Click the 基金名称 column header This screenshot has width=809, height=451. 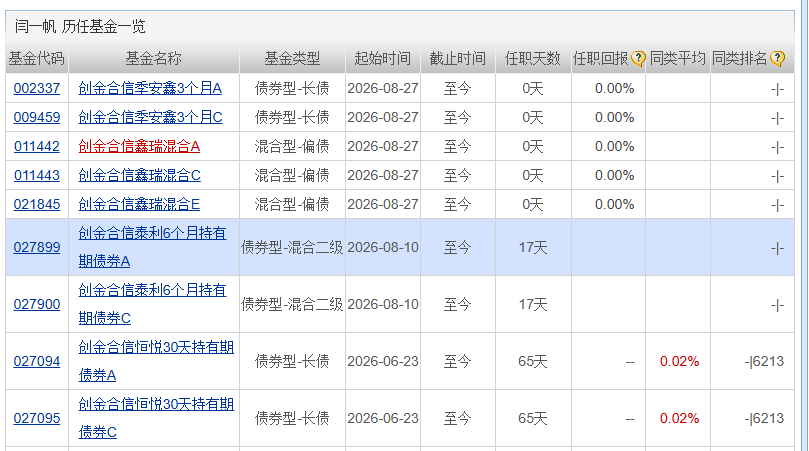click(x=153, y=59)
